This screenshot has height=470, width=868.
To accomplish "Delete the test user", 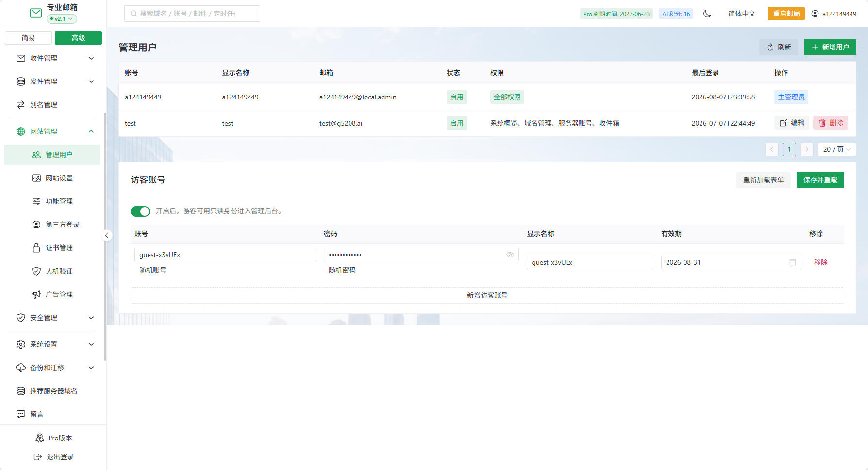I will [831, 123].
